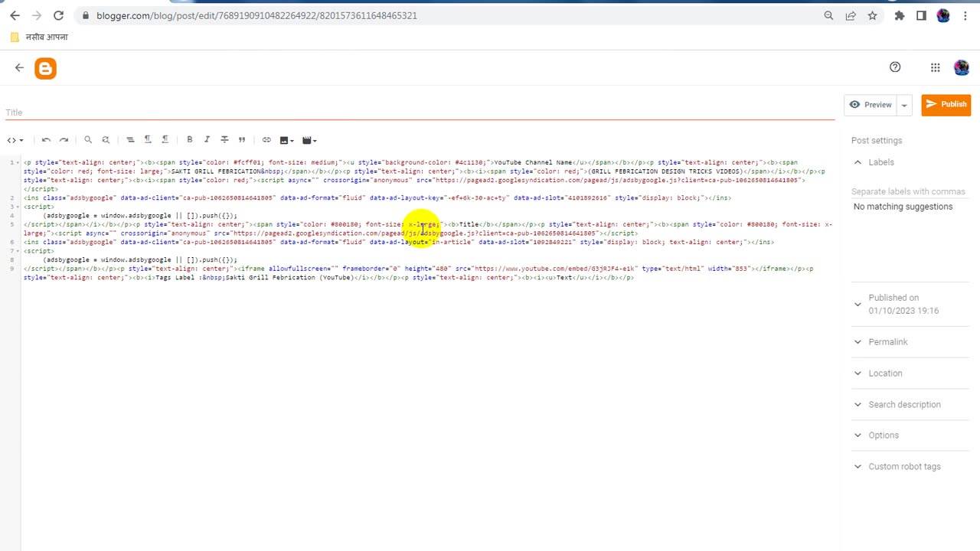The image size is (980, 551).
Task: Open the Google account avatar in Blogger
Action: (962, 67)
